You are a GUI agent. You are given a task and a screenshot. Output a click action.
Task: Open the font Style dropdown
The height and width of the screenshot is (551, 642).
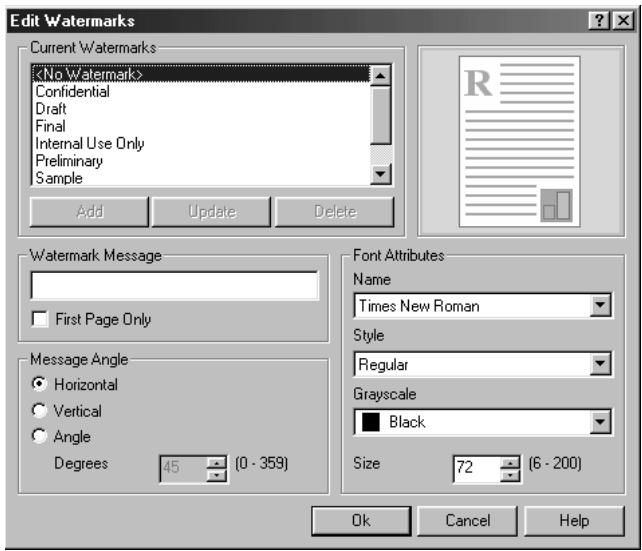(600, 363)
